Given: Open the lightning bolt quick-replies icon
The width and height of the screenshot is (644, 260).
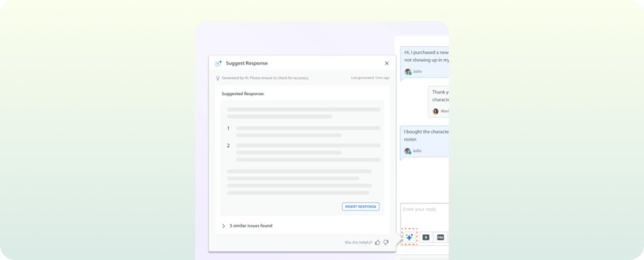Looking at the screenshot, I should click(426, 237).
